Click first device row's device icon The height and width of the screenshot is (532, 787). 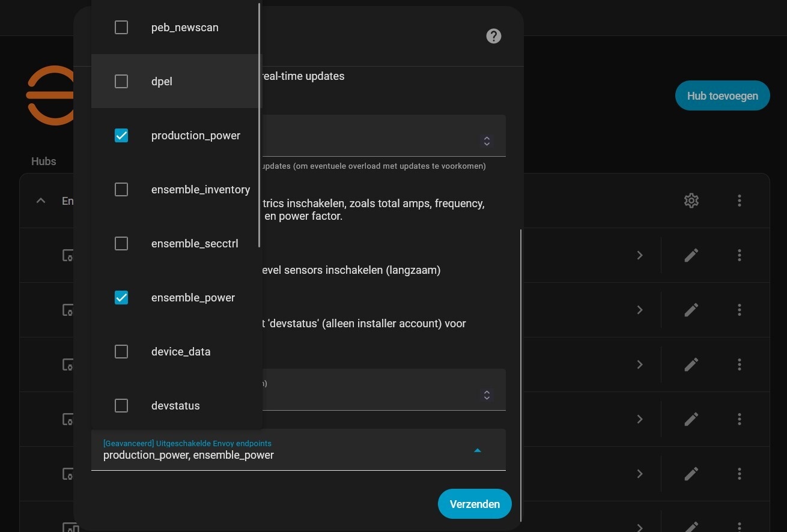[68, 255]
